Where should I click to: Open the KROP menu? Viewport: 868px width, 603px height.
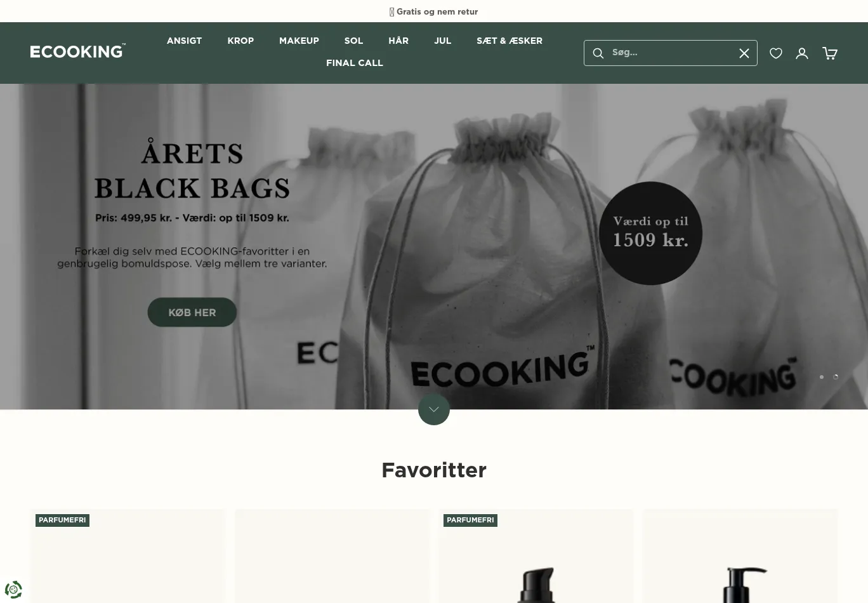point(240,41)
